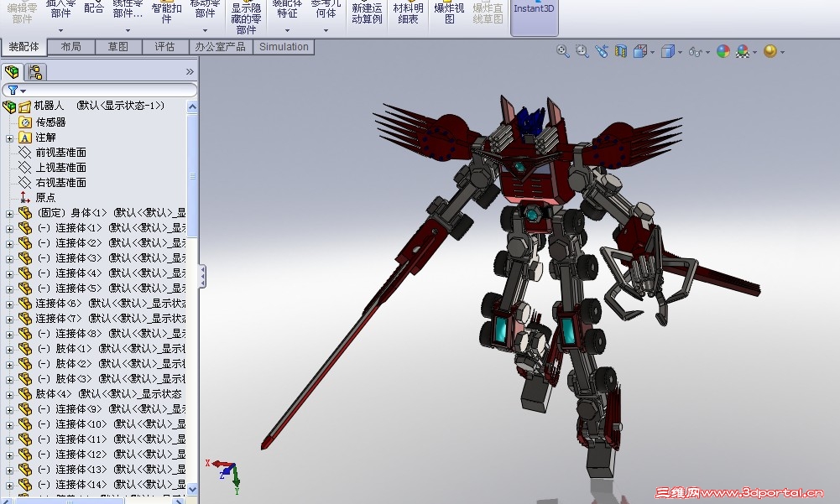
Task: Click the feature tree scroll up arrow
Action: click(x=192, y=107)
